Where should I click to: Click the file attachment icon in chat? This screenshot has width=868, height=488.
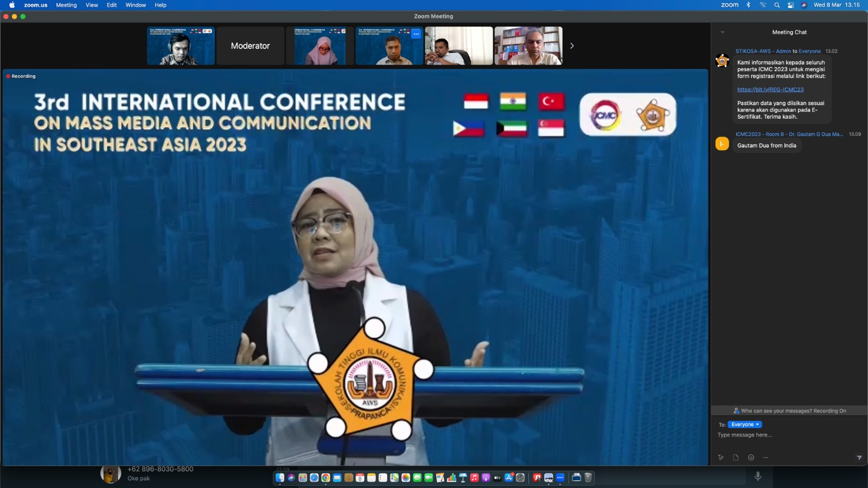pyautogui.click(x=736, y=458)
